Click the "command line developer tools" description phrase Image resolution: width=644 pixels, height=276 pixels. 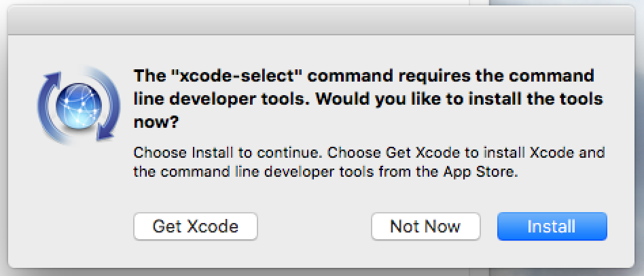click(266, 171)
